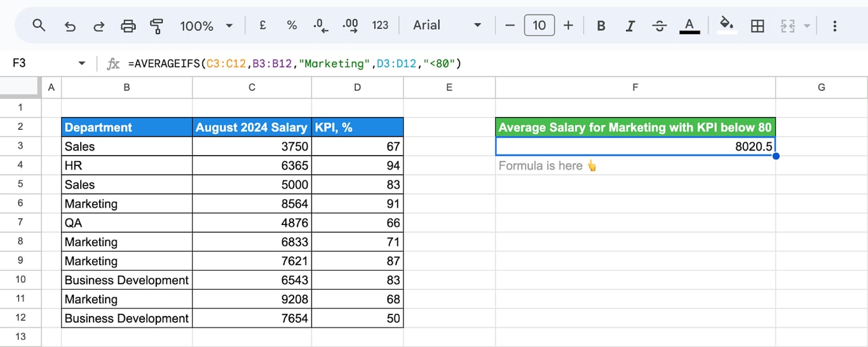
Task: Open the text color picker
Action: click(689, 26)
